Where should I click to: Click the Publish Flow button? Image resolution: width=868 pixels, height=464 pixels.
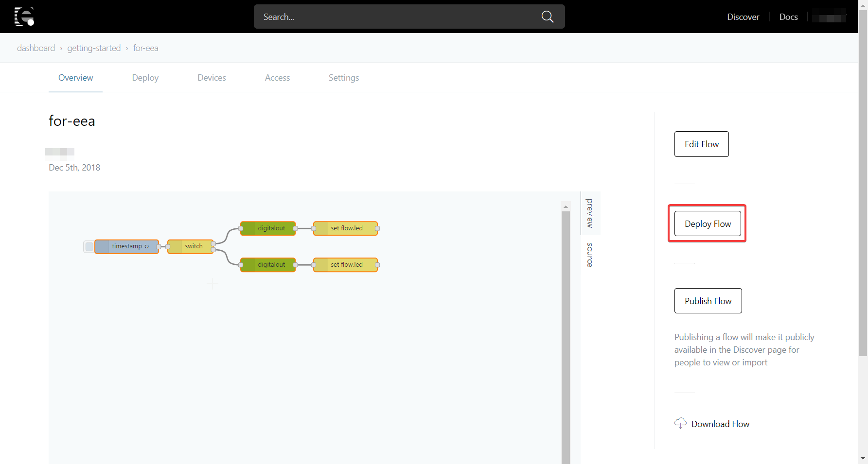(708, 300)
